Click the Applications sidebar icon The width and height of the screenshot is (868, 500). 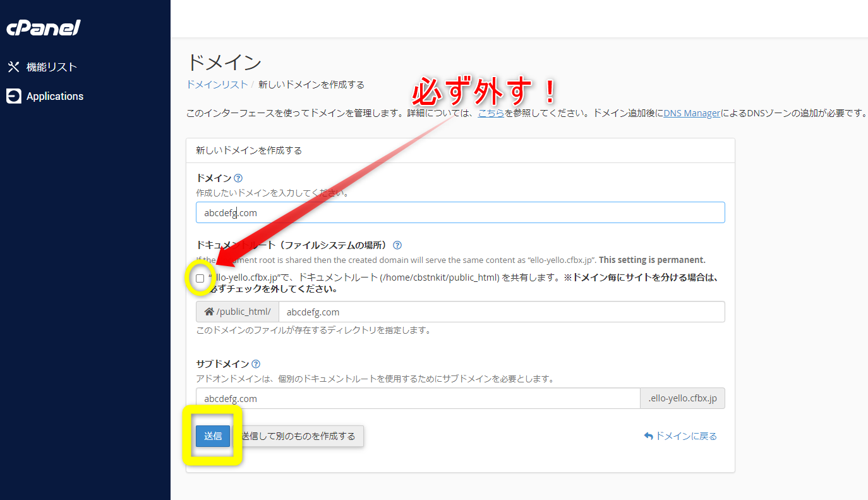(x=13, y=96)
